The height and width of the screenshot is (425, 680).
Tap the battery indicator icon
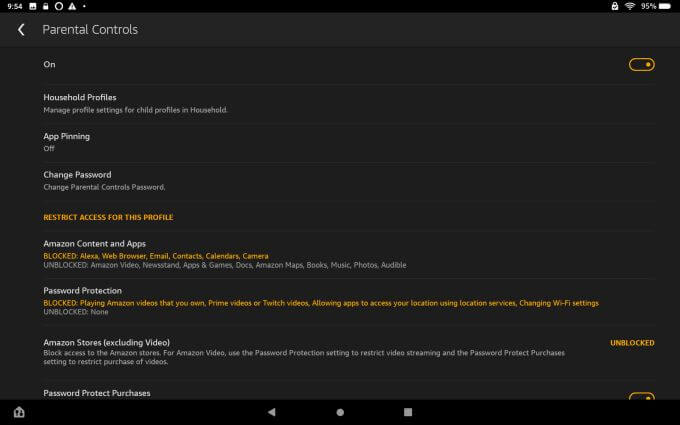coord(664,6)
